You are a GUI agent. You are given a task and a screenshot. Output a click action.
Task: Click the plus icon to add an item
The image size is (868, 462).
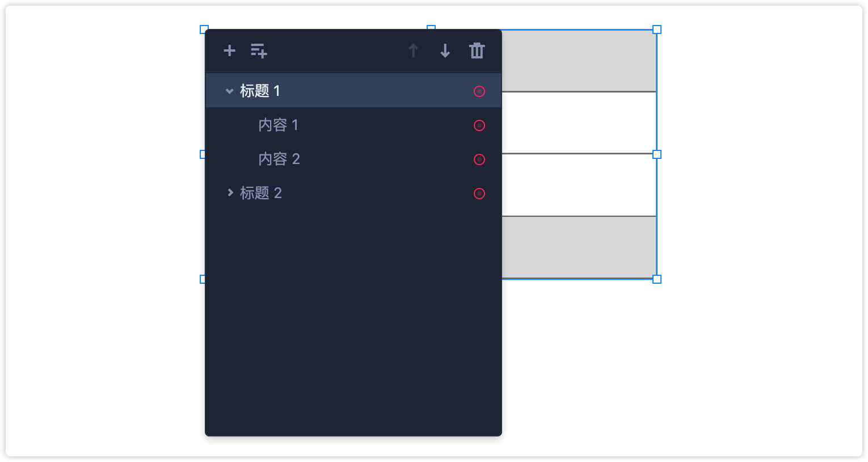[230, 51]
